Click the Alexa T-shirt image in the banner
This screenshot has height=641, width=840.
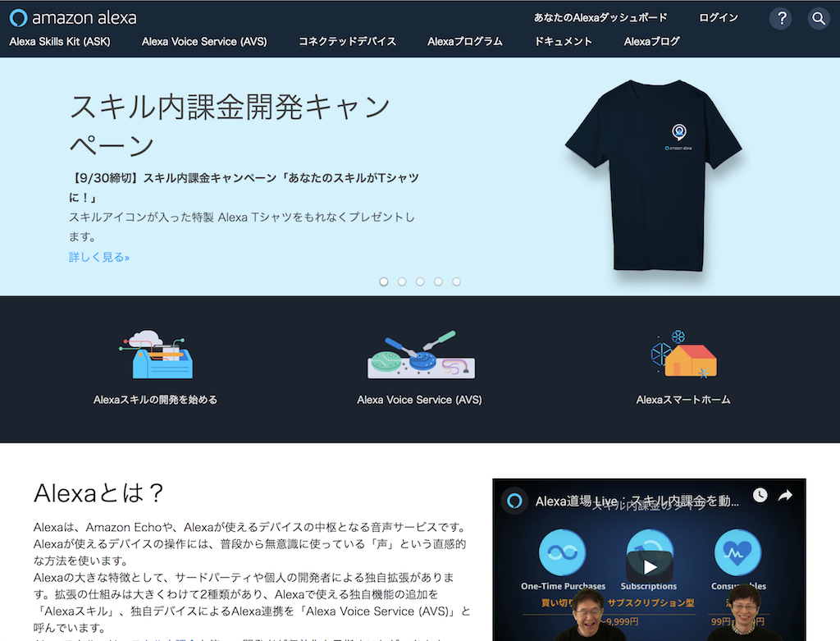click(654, 176)
